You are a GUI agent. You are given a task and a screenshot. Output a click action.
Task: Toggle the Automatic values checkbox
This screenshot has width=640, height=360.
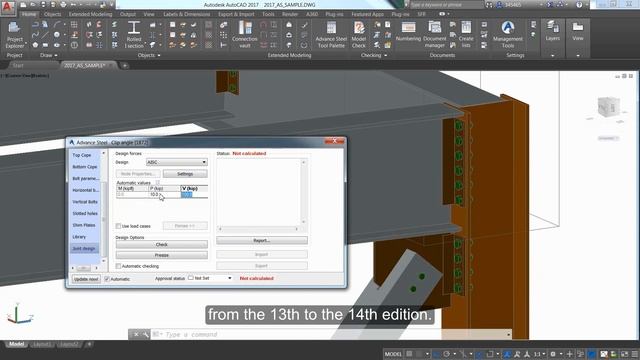tap(158, 182)
